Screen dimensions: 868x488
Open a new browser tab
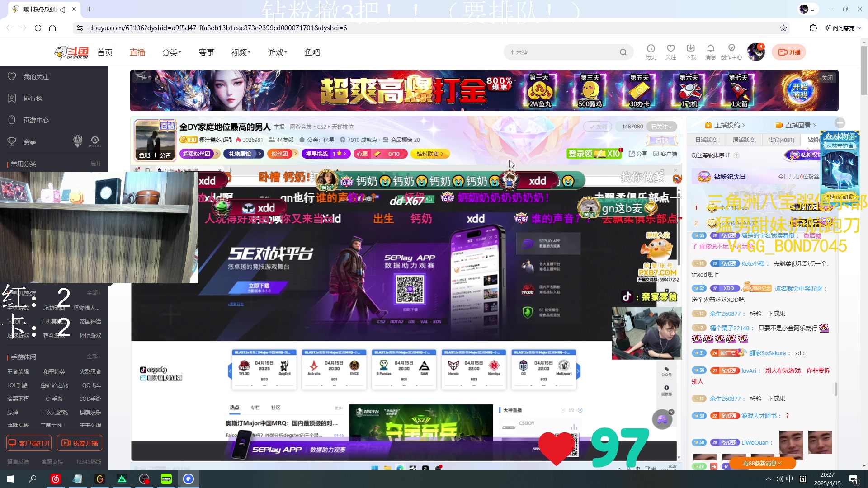90,9
